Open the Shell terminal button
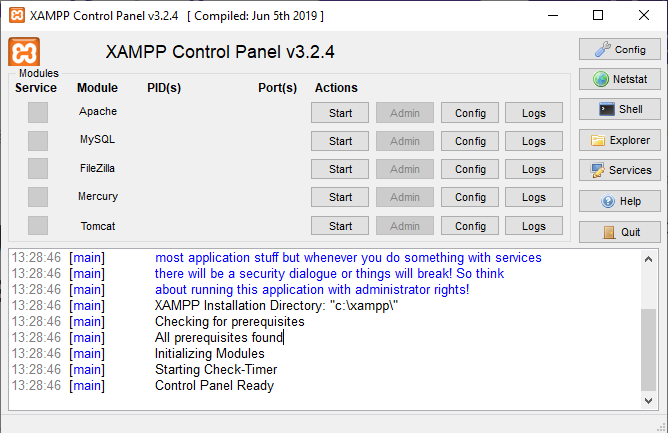Image resolution: width=668 pixels, height=433 pixels. pos(619,109)
